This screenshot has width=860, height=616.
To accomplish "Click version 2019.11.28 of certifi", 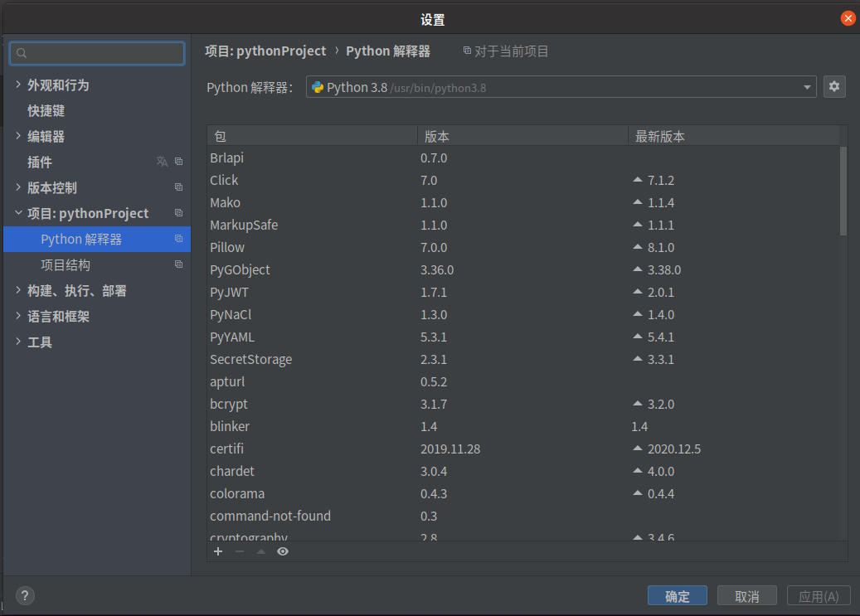I will tap(450, 449).
